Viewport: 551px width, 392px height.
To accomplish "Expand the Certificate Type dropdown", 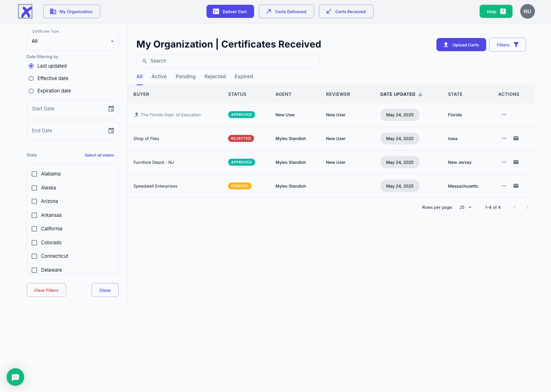I will 72,41.
